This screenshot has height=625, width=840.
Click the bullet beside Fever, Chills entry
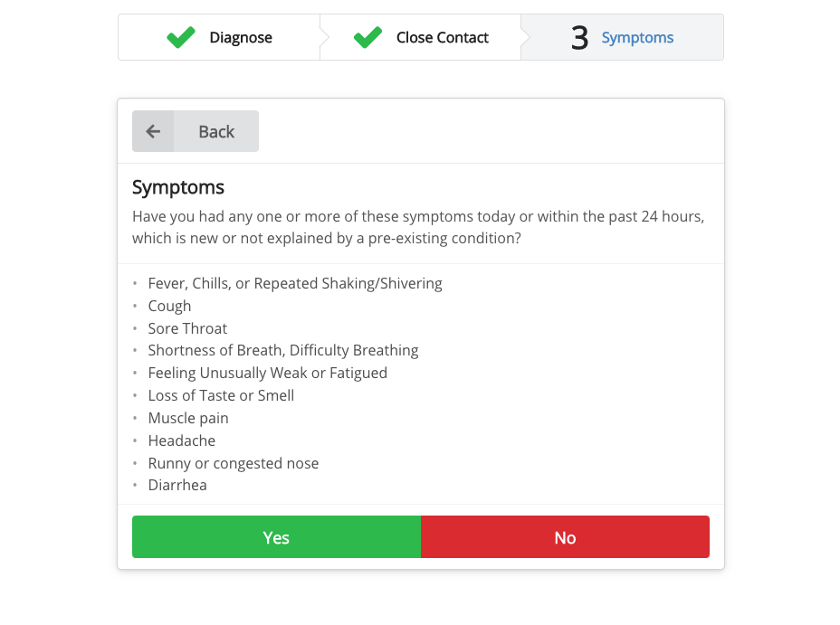coord(137,283)
